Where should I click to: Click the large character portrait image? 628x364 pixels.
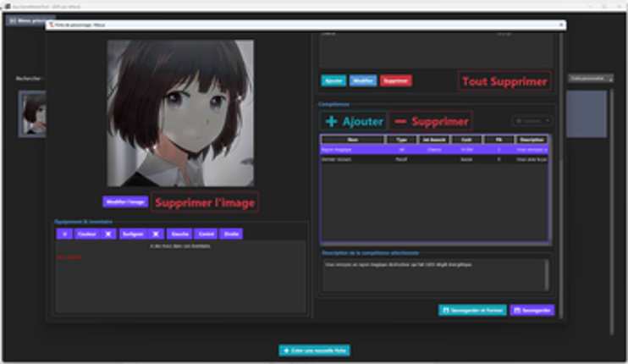tap(180, 113)
